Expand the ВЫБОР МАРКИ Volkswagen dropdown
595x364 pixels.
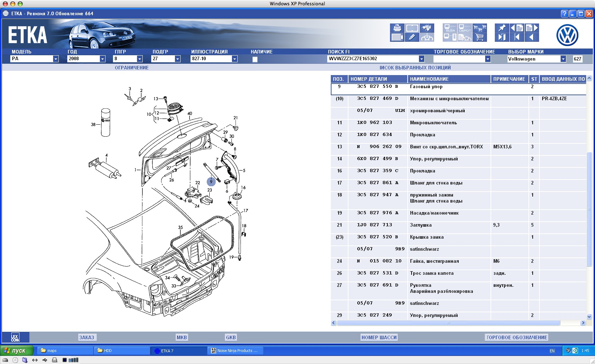click(x=563, y=59)
